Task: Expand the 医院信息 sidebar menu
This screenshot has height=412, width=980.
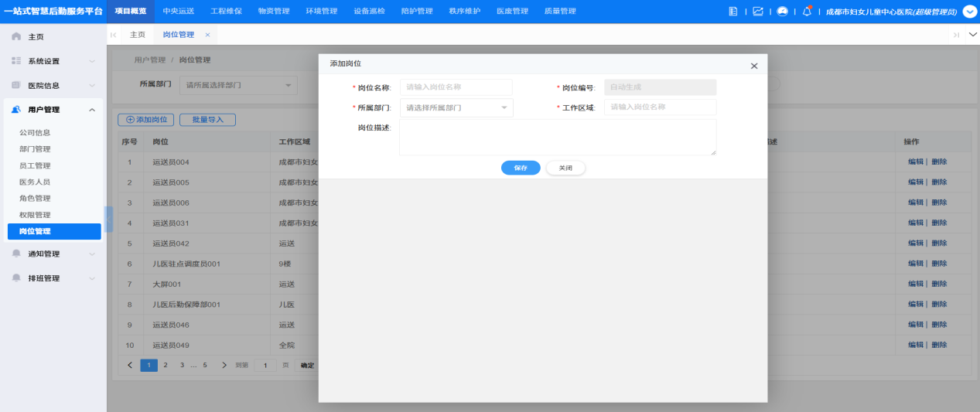Action: click(92, 86)
